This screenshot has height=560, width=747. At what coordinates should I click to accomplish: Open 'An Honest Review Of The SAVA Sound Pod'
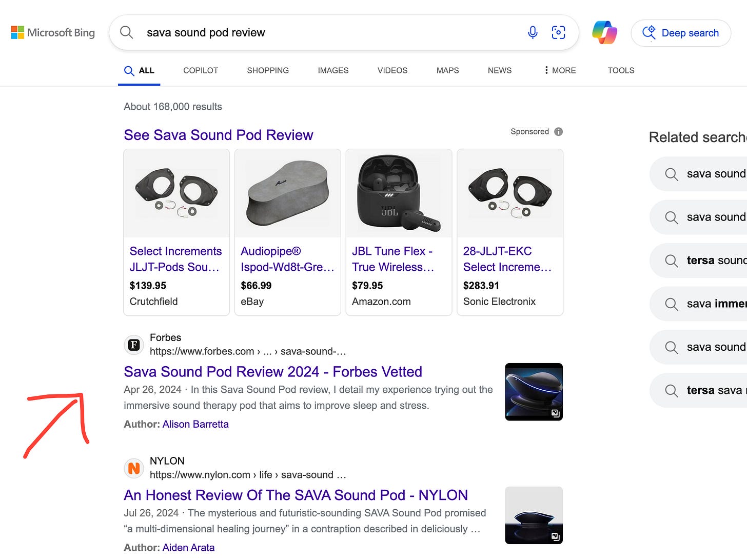coord(296,495)
